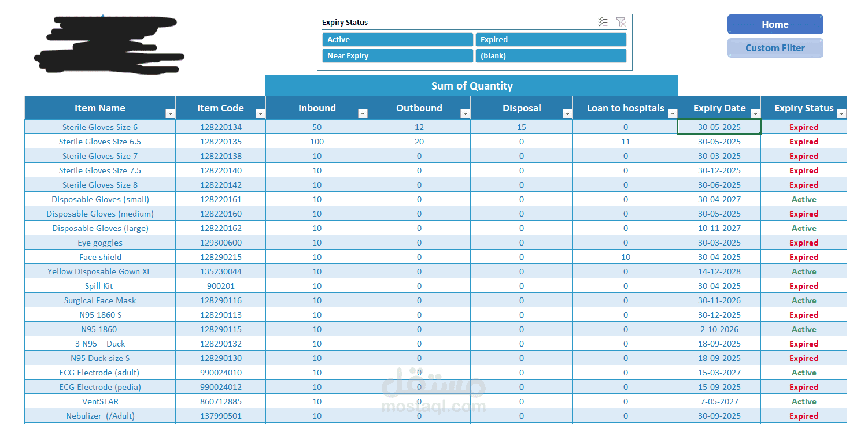868x424 pixels.
Task: Filter slicer by Near Expiry status
Action: tap(397, 55)
